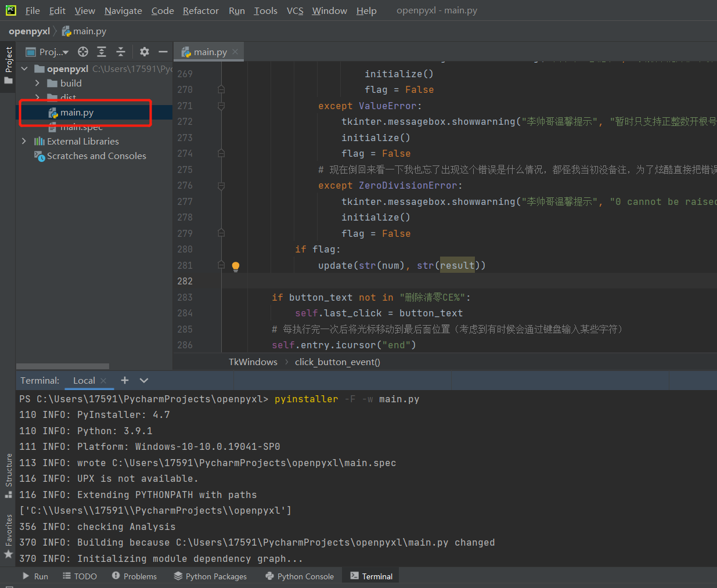Hide the Project panel with minus icon
This screenshot has width=717, height=588.
[163, 52]
